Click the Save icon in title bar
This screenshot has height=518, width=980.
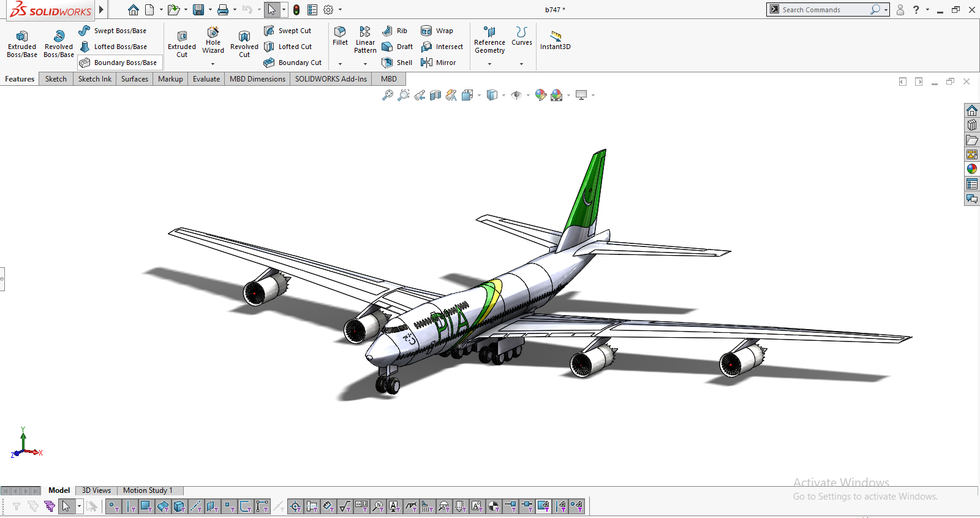[x=198, y=10]
